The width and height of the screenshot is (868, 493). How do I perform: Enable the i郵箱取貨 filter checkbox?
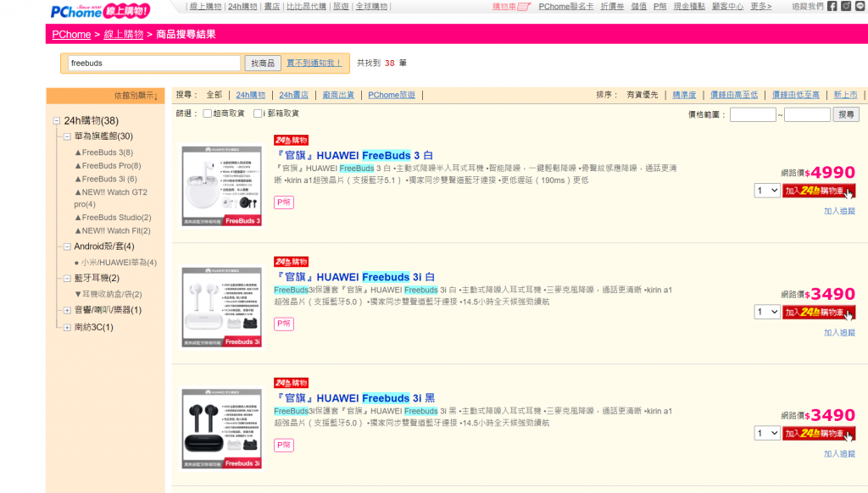pyautogui.click(x=258, y=114)
